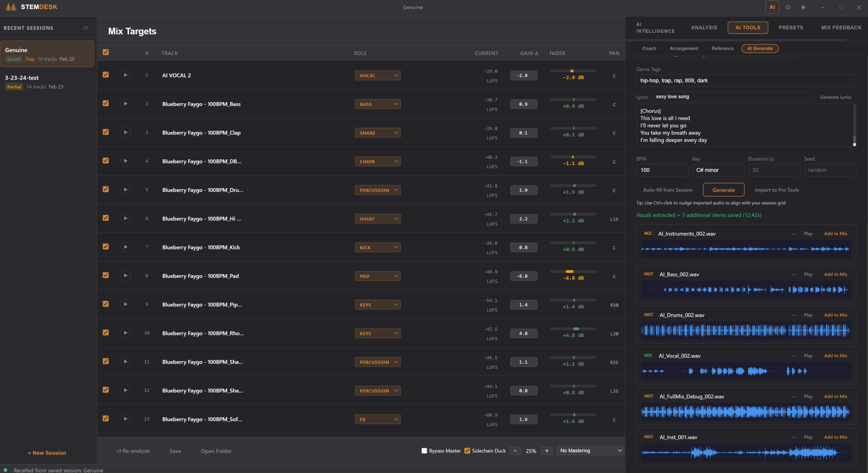Open role dropdown for AI VOCAL 2
The width and height of the screenshot is (868, 473).
[x=377, y=75]
